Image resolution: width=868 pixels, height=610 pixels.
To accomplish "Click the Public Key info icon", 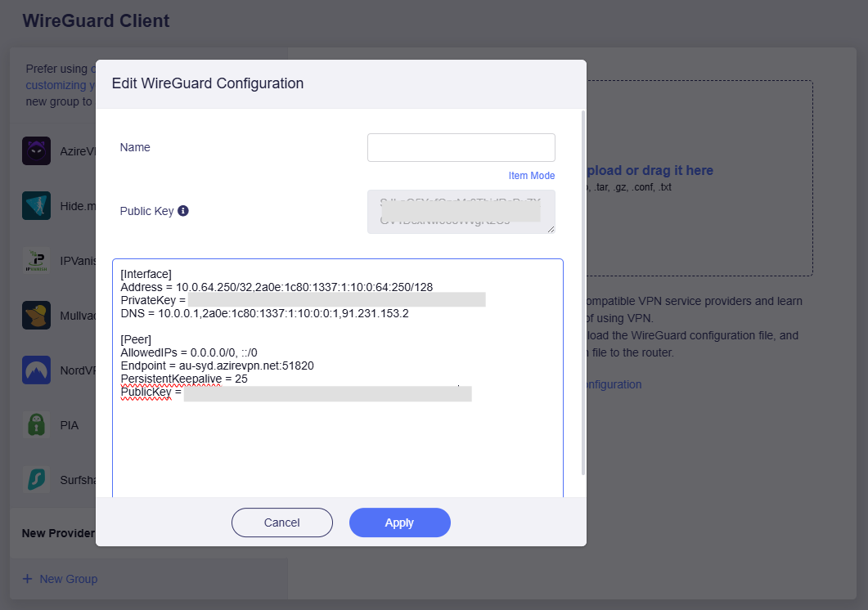I will pyautogui.click(x=183, y=211).
